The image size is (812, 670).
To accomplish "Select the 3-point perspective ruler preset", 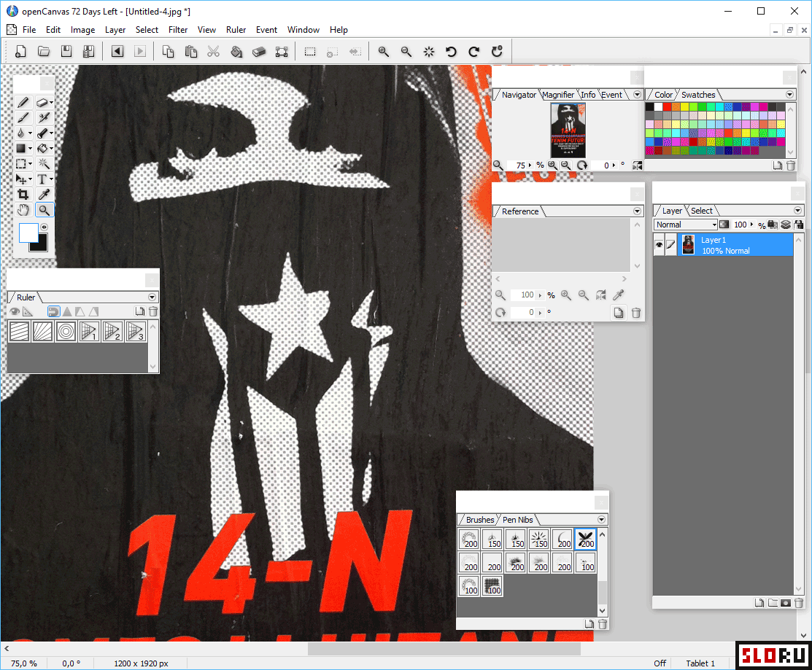I will click(x=136, y=331).
